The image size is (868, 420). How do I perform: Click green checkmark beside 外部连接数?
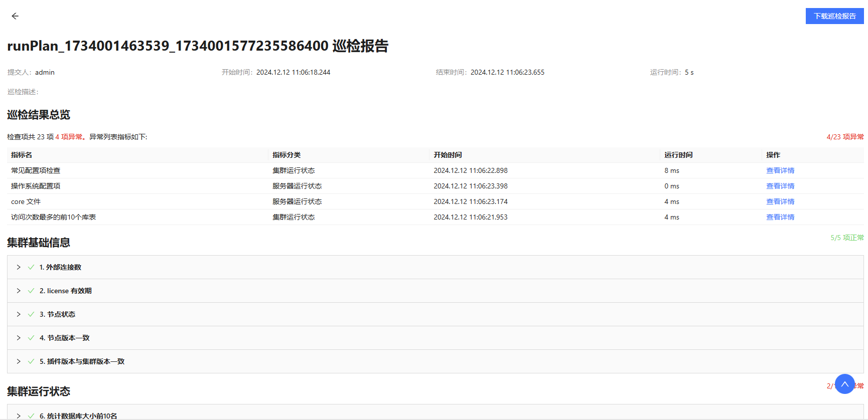click(31, 267)
